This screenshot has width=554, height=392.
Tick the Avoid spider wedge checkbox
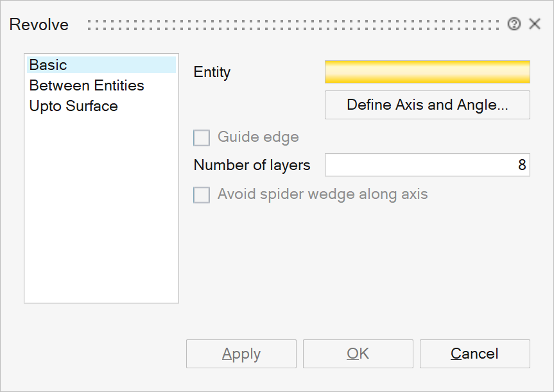coord(202,194)
